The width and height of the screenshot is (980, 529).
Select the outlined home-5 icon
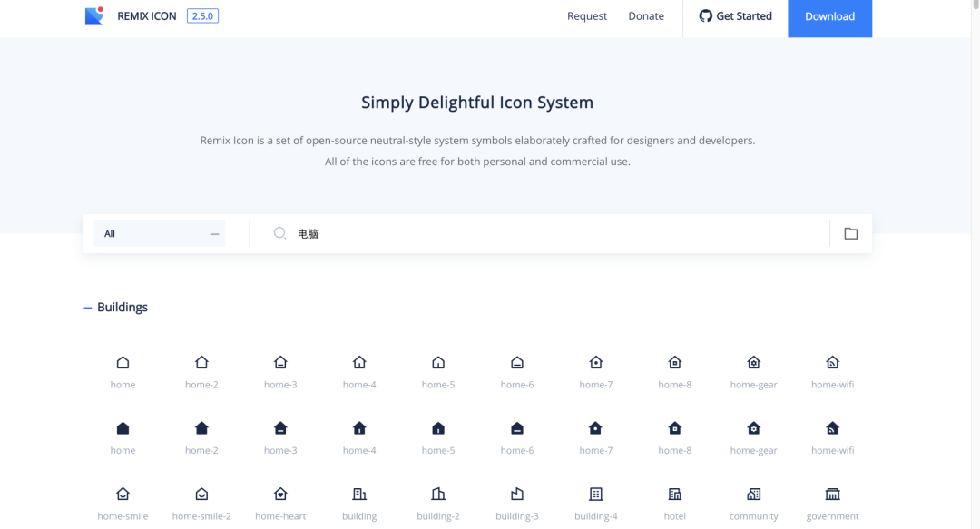coord(438,362)
